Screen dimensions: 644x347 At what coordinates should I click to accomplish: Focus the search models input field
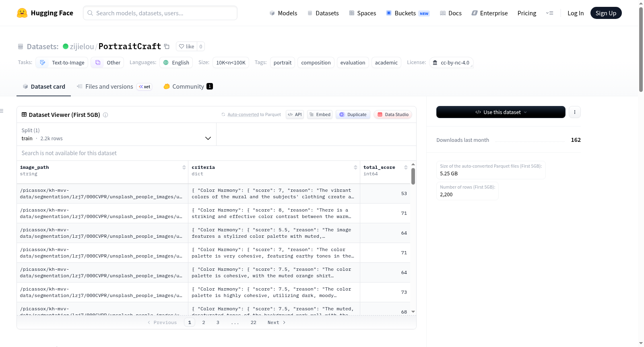point(160,13)
